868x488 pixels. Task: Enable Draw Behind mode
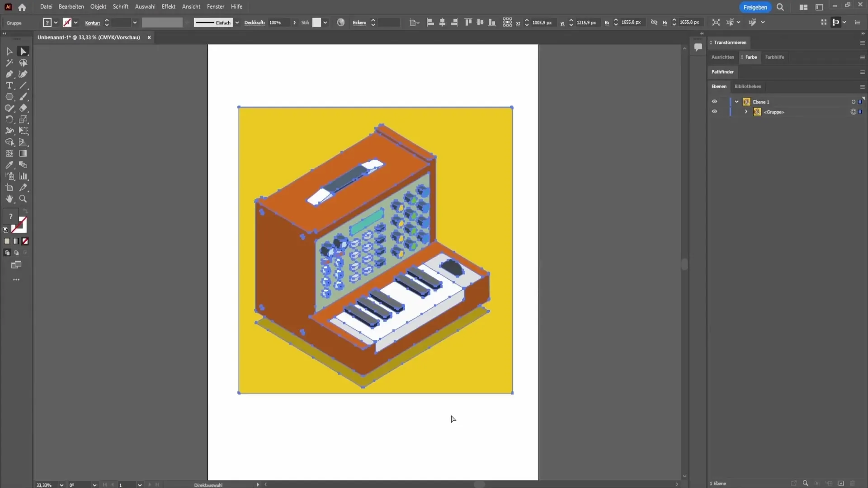pyautogui.click(x=16, y=253)
